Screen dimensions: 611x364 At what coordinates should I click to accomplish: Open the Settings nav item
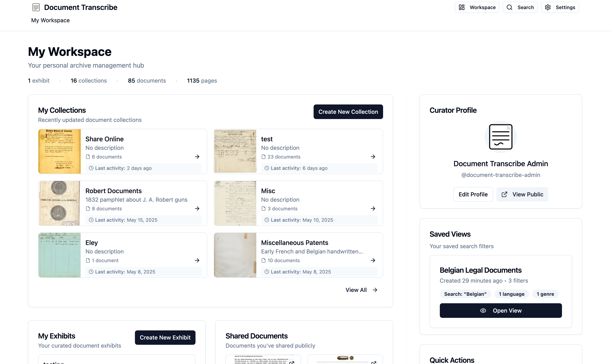click(560, 7)
